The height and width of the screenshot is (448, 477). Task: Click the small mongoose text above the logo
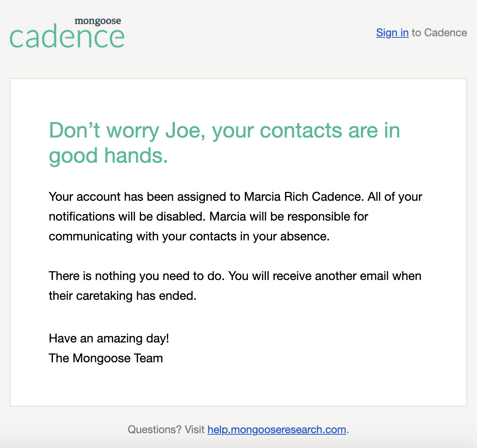[x=98, y=21]
